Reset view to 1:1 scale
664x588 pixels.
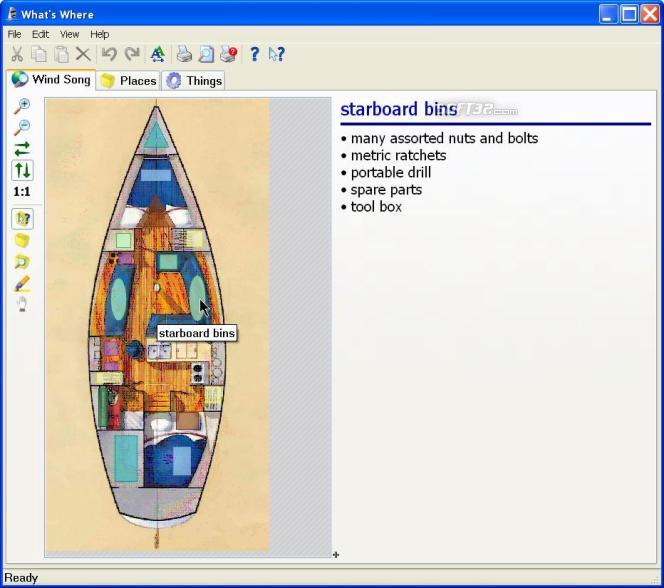coord(21,192)
